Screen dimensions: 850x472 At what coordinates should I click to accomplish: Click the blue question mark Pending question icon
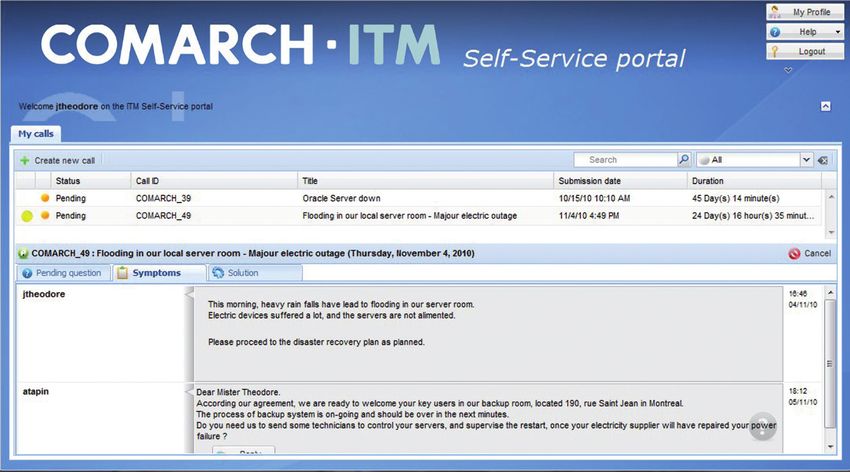tap(27, 273)
